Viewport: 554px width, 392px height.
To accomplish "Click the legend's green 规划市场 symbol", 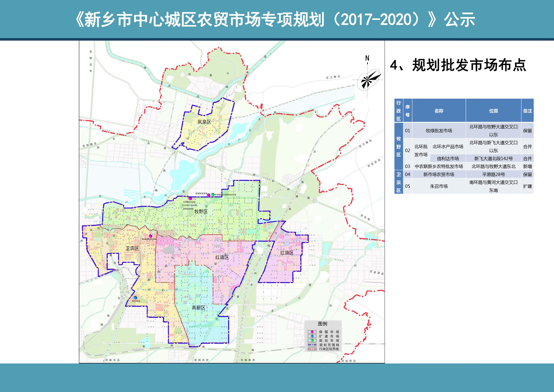I will coord(312,340).
